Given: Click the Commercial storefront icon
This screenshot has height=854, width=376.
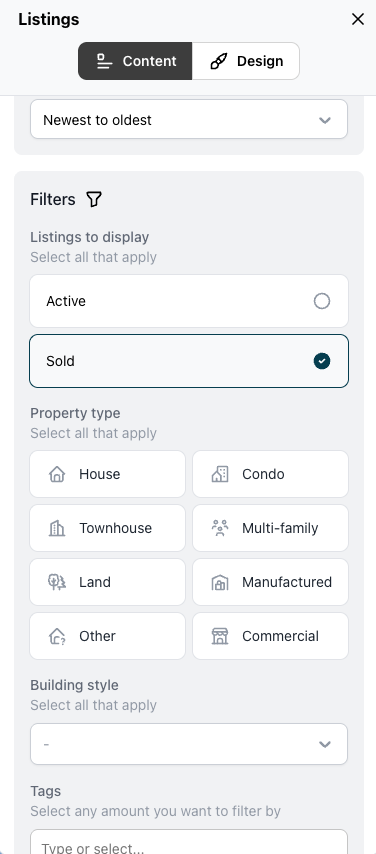Looking at the screenshot, I should point(220,636).
